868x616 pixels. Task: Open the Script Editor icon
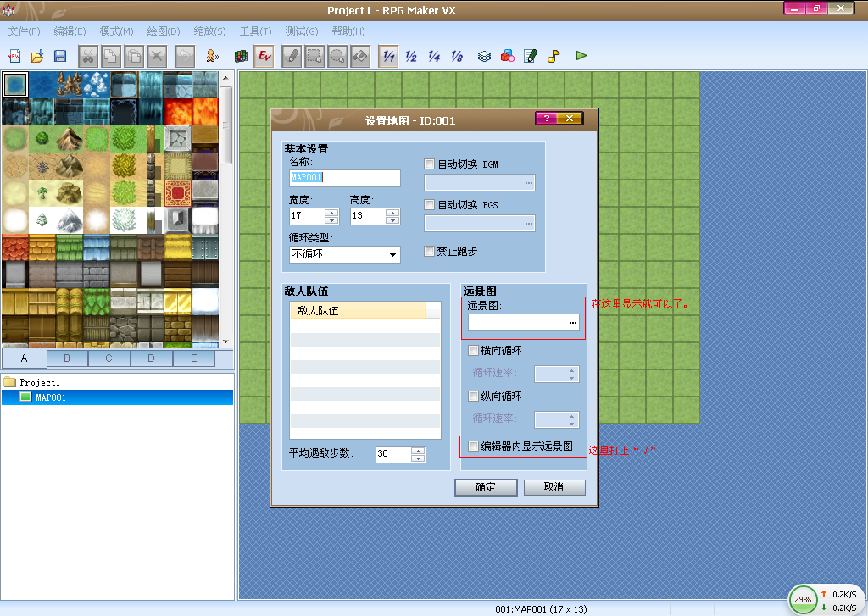click(x=531, y=56)
